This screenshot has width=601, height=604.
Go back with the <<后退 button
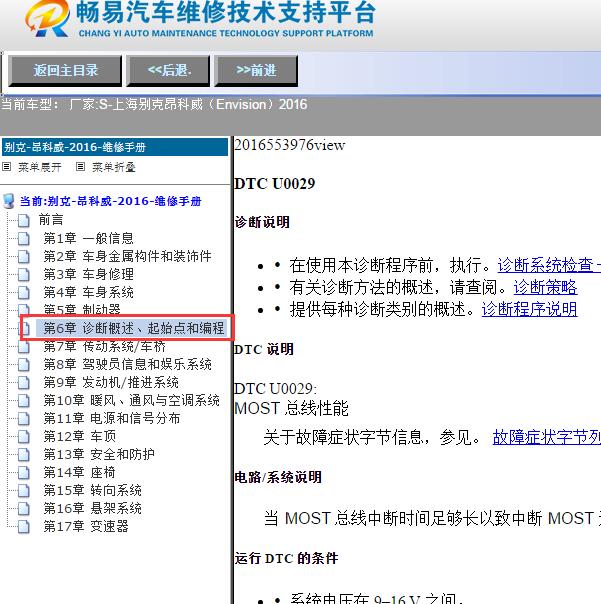(168, 70)
